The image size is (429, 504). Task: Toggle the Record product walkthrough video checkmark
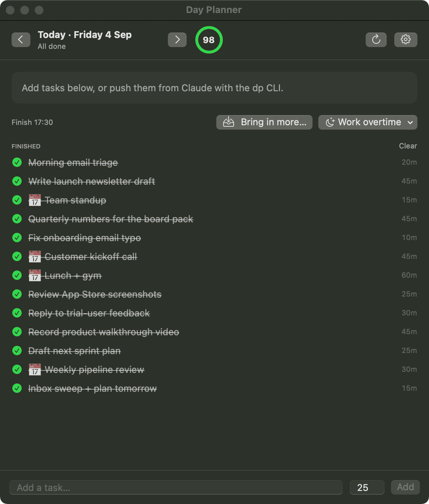17,332
